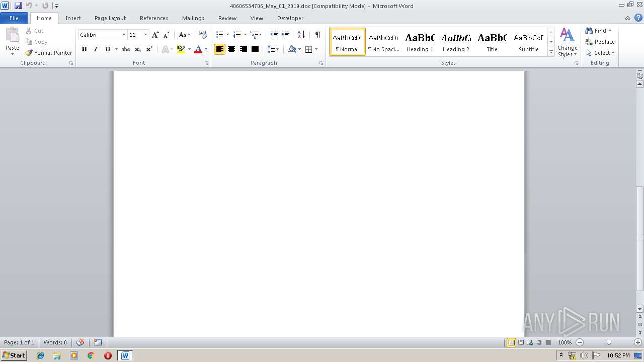Expand the Styles gallery More arrow

(551, 52)
